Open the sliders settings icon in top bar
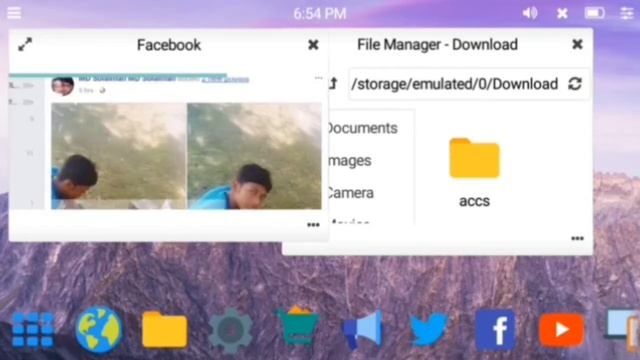This screenshot has height=360, width=640. [x=627, y=13]
